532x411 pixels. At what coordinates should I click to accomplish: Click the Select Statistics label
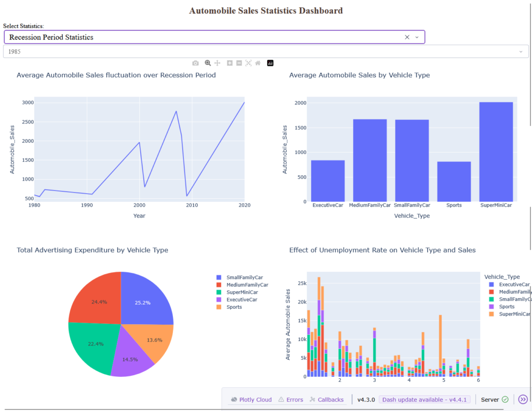pyautogui.click(x=23, y=26)
